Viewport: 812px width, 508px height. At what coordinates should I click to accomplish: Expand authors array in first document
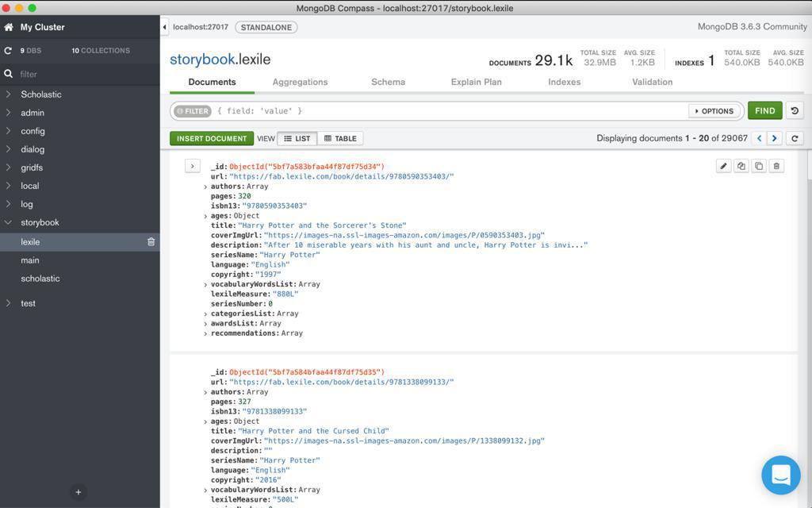205,187
